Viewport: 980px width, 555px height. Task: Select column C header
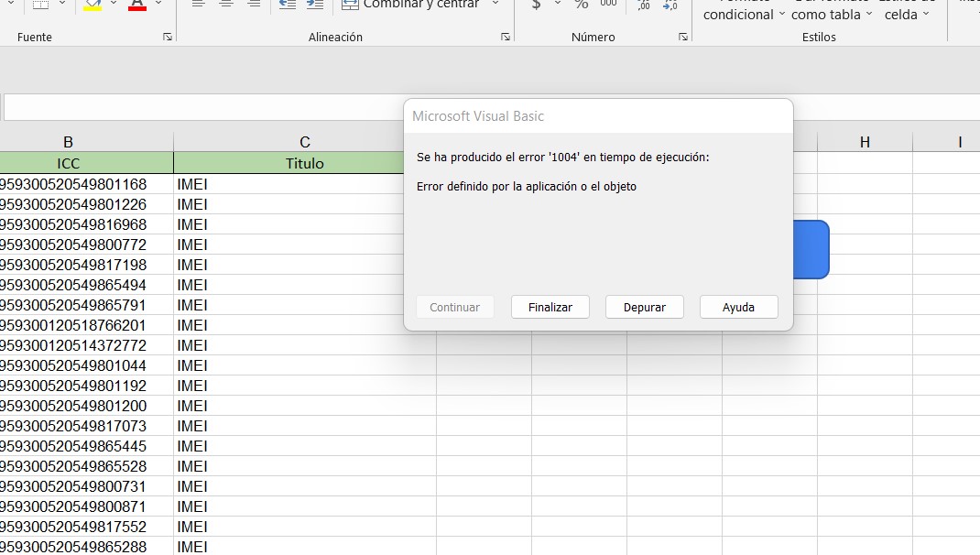304,142
